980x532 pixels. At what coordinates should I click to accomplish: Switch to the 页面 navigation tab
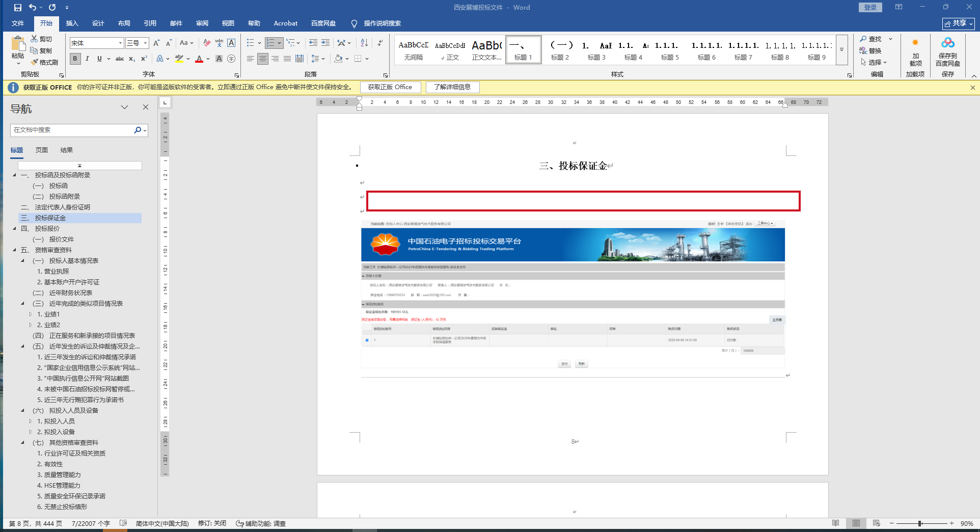[42, 150]
